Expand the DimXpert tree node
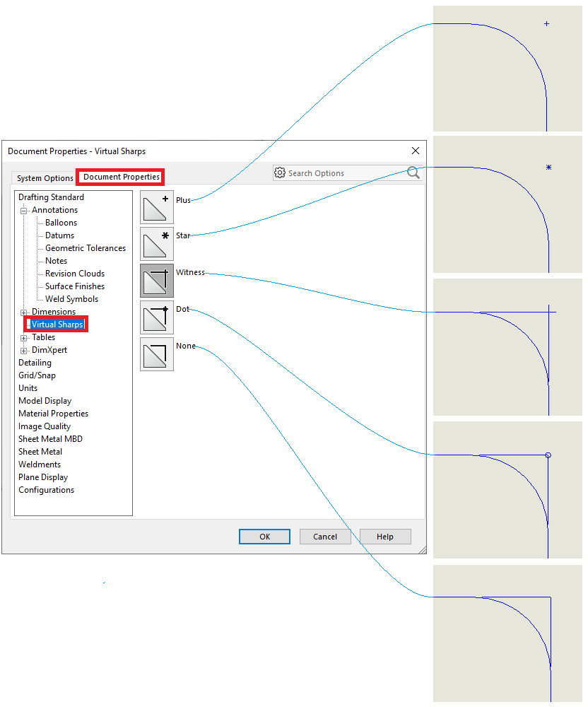This screenshot has width=588, height=707. tap(23, 351)
